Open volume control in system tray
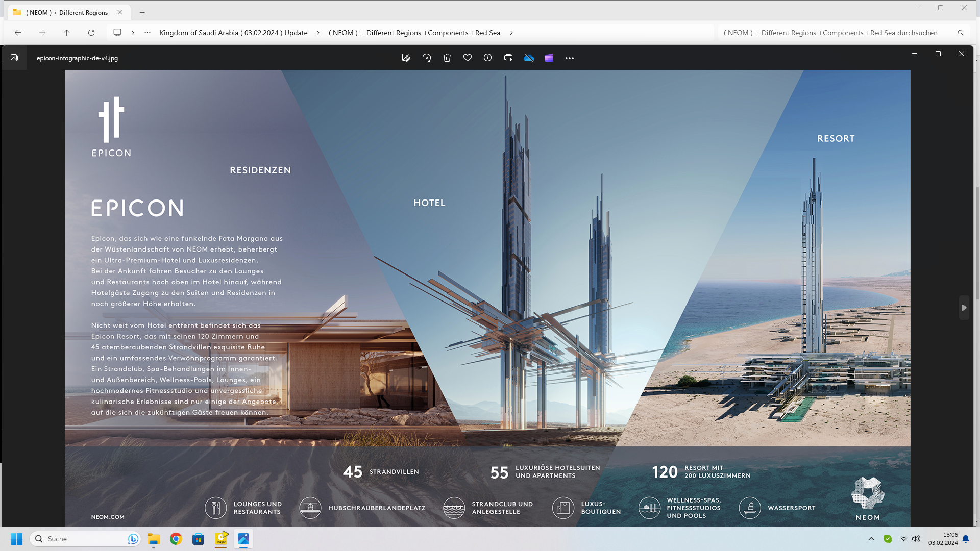 click(916, 539)
